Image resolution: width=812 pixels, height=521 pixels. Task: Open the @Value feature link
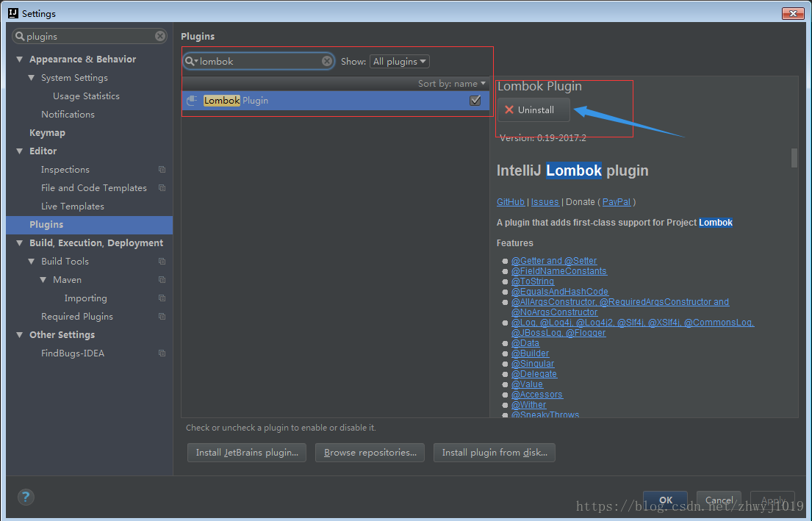pyautogui.click(x=527, y=384)
